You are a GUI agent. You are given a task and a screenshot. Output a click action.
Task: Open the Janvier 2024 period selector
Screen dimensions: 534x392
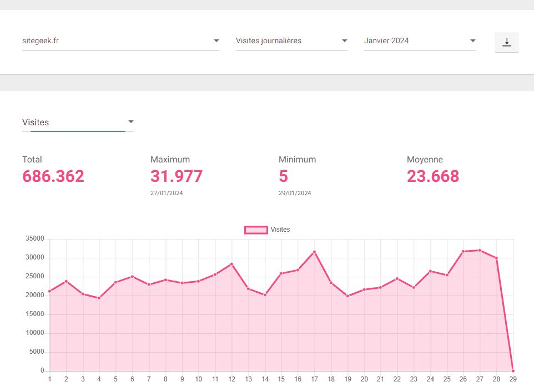[419, 41]
